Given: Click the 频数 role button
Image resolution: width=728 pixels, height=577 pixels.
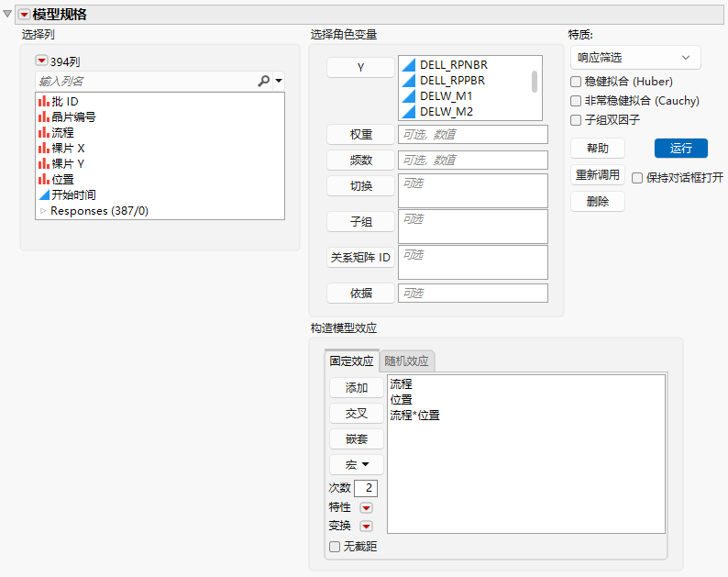Looking at the screenshot, I should click(360, 161).
